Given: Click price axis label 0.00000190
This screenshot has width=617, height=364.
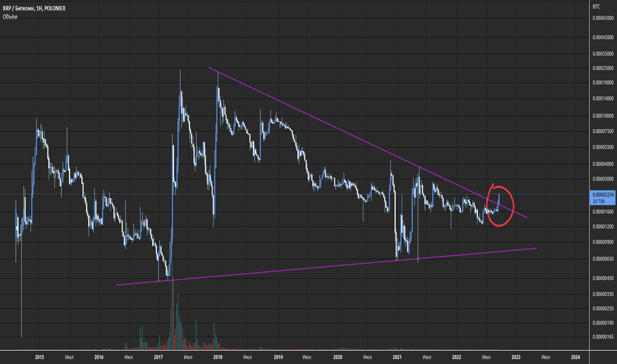Looking at the screenshot, I should pyautogui.click(x=603, y=323).
